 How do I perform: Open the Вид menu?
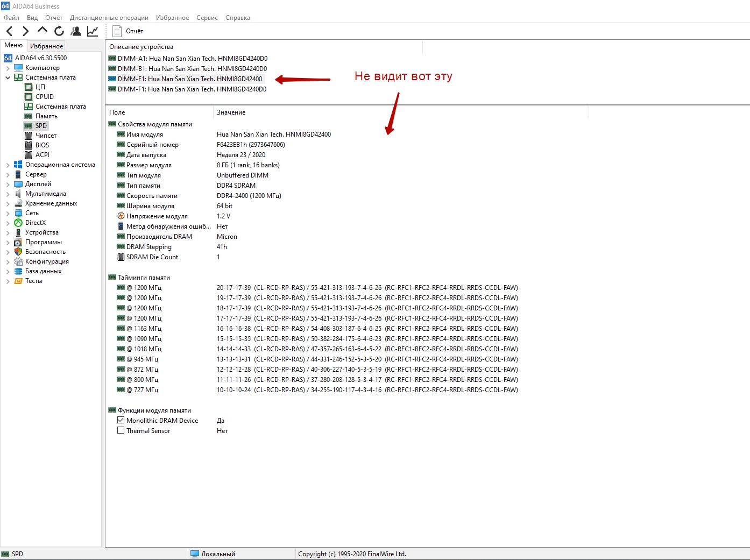32,18
